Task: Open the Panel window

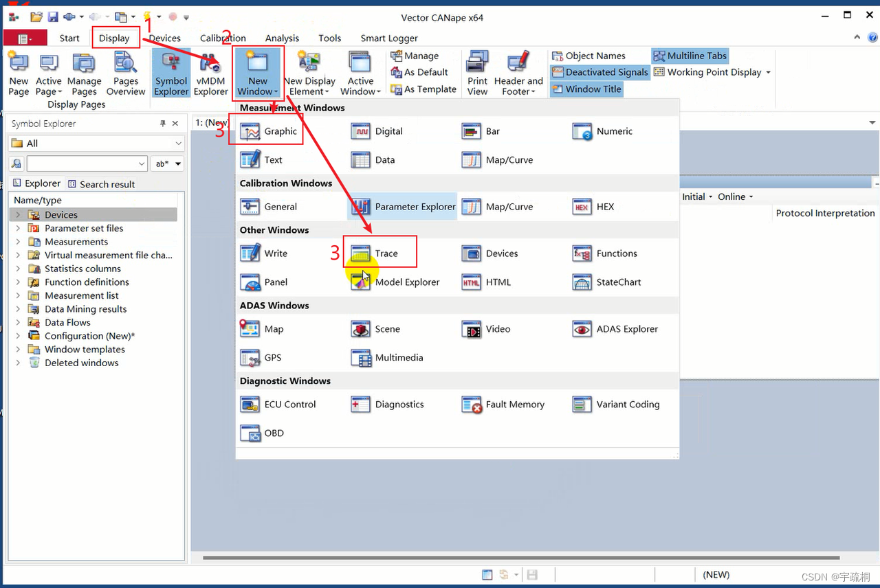Action: (264, 282)
